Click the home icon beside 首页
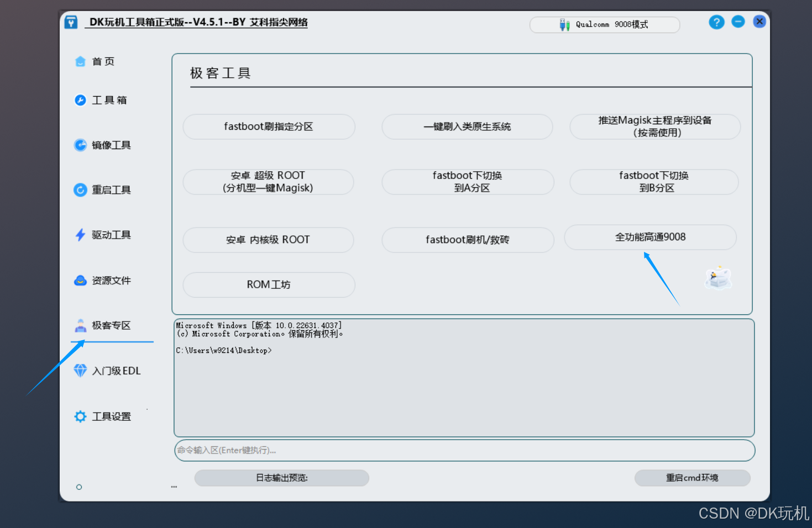The height and width of the screenshot is (528, 812). pyautogui.click(x=80, y=61)
